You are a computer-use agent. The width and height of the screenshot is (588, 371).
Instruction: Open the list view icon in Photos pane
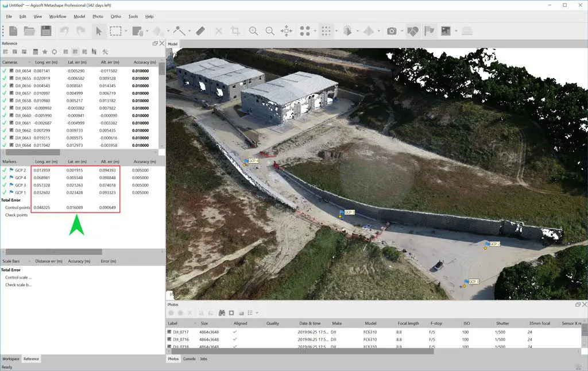click(x=250, y=313)
